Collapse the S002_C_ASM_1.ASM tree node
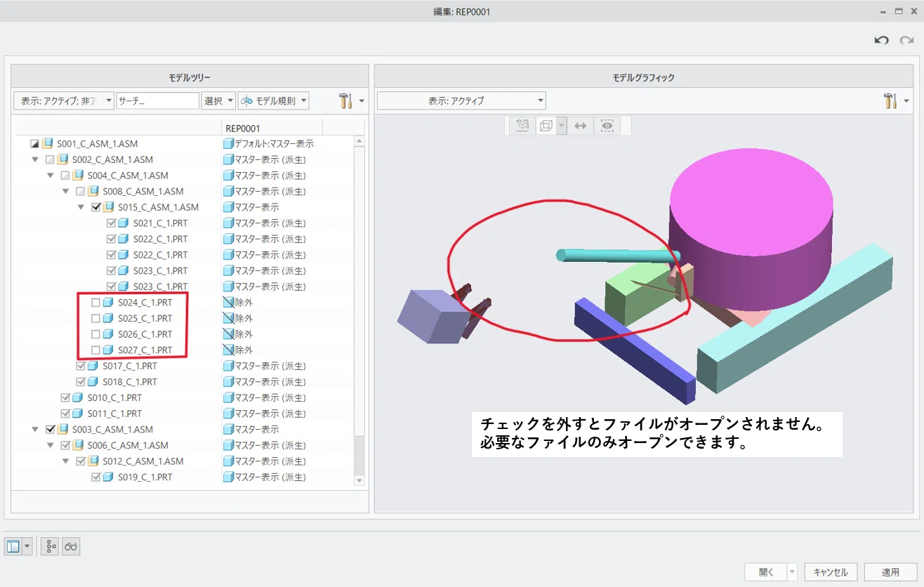This screenshot has width=924, height=587. [x=35, y=160]
